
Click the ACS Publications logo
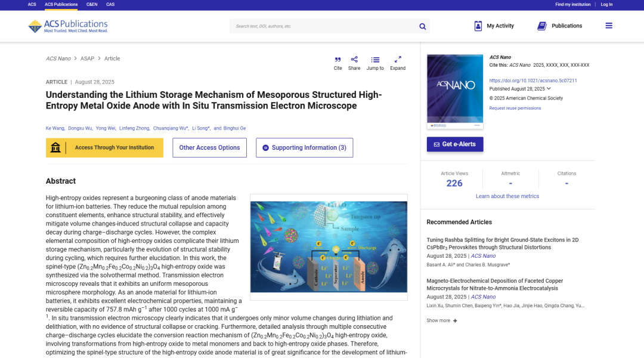pos(68,26)
